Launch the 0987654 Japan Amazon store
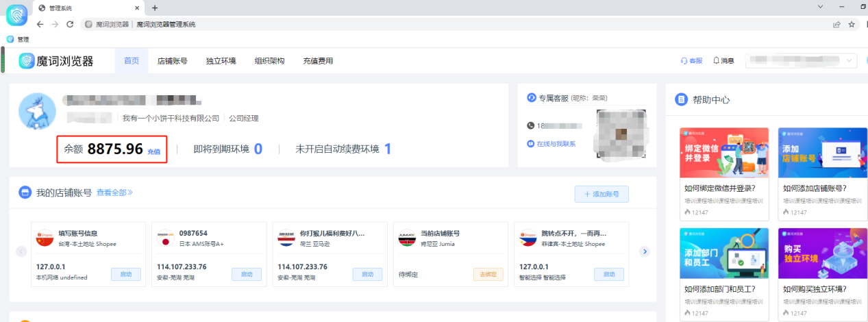The image size is (868, 322). click(247, 274)
